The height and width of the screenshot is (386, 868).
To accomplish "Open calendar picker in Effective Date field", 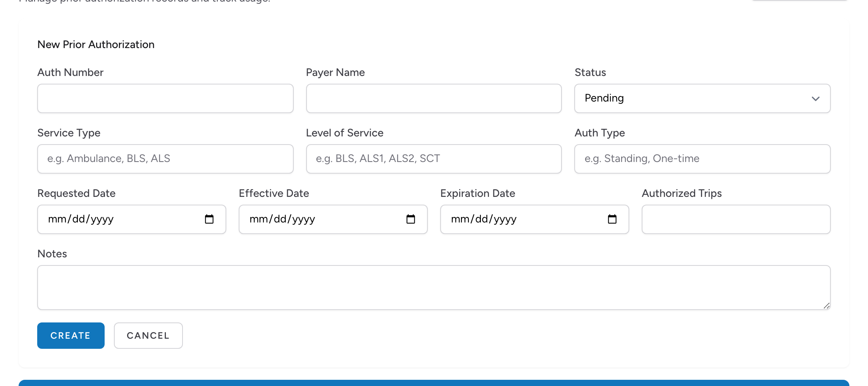I will pos(411,219).
